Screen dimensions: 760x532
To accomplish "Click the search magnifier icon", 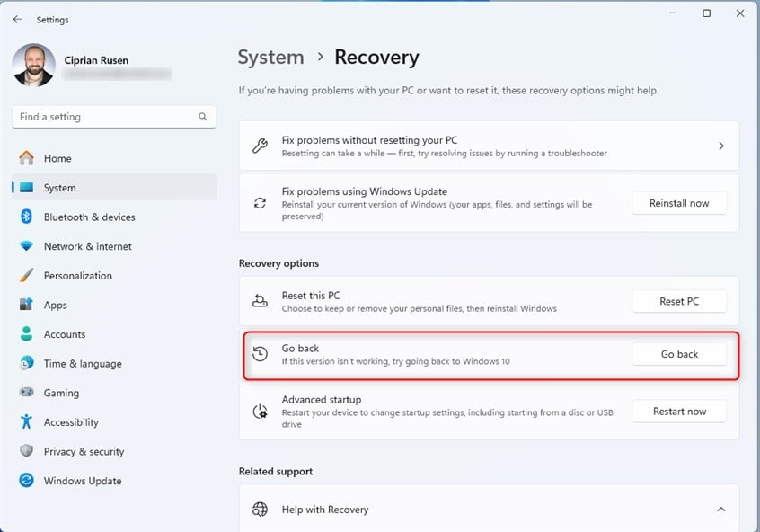I will (x=203, y=117).
